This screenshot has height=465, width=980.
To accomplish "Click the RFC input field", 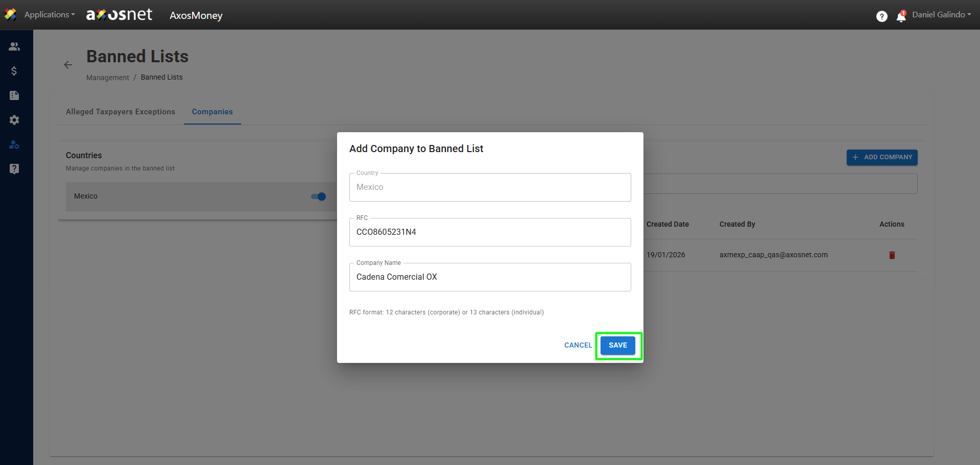I will (490, 232).
